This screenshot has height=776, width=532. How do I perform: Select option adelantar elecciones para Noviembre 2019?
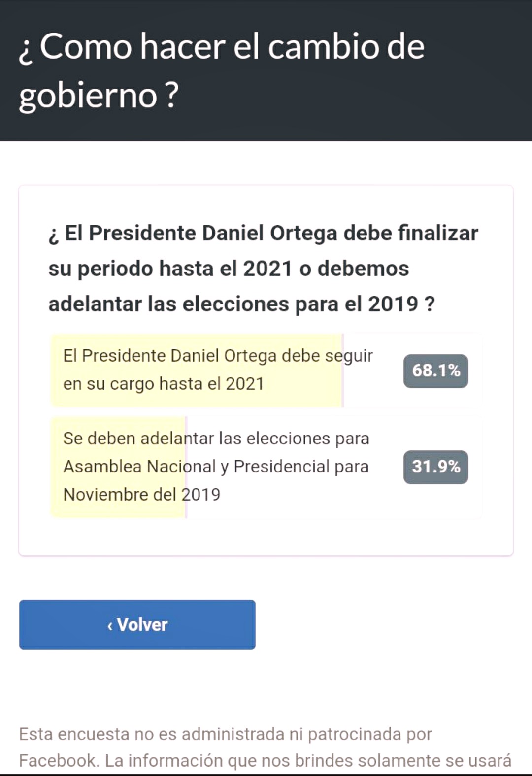(266, 467)
